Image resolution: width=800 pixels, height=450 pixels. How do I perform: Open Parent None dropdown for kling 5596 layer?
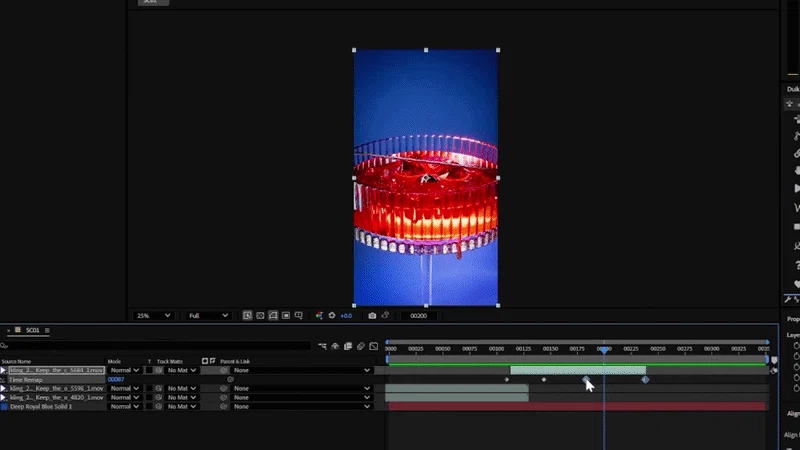[x=301, y=388]
